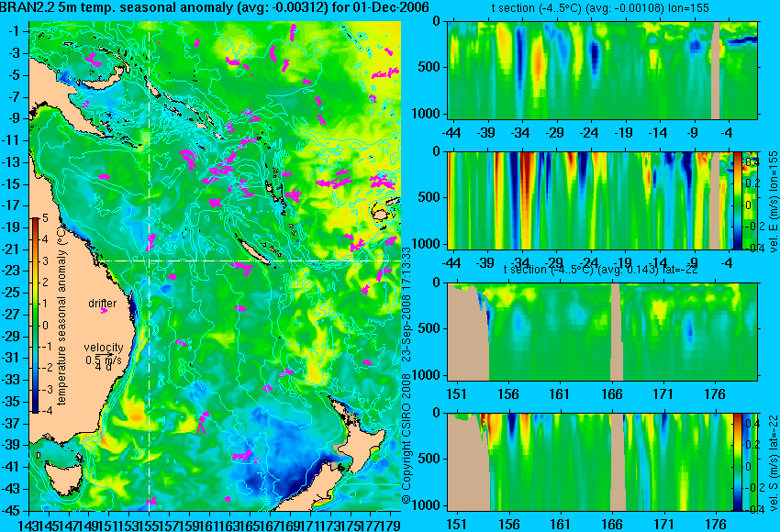Click the orange warm anomaly patch near latitude -37
The height and width of the screenshot is (532, 780).
[135, 414]
